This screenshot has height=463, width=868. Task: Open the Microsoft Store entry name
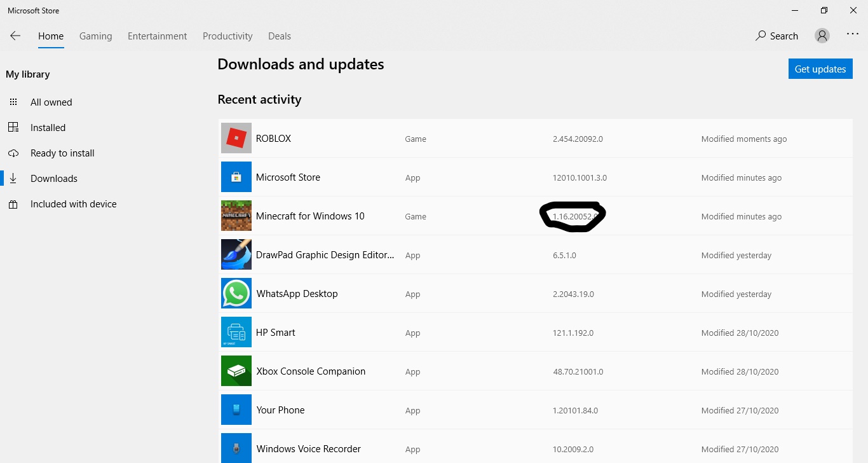288,177
